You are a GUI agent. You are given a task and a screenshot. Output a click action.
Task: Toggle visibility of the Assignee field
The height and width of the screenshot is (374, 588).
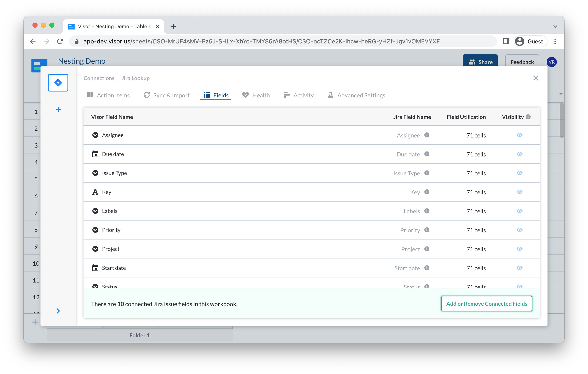tap(519, 135)
